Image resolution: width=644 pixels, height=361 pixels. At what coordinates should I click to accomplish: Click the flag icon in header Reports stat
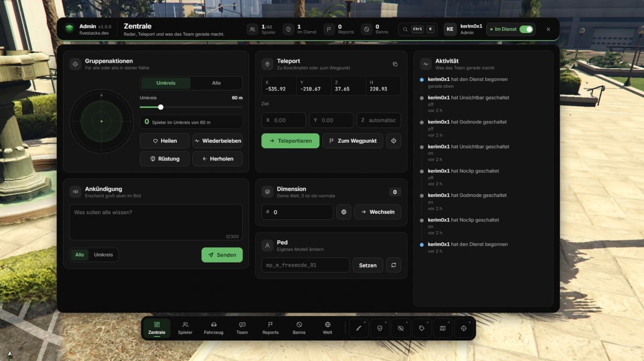(x=329, y=29)
